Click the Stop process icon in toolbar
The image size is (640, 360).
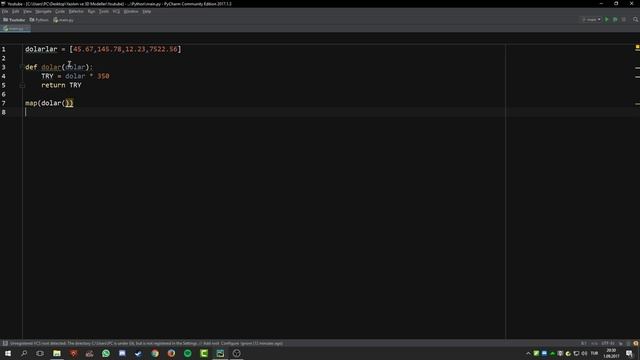click(x=624, y=20)
